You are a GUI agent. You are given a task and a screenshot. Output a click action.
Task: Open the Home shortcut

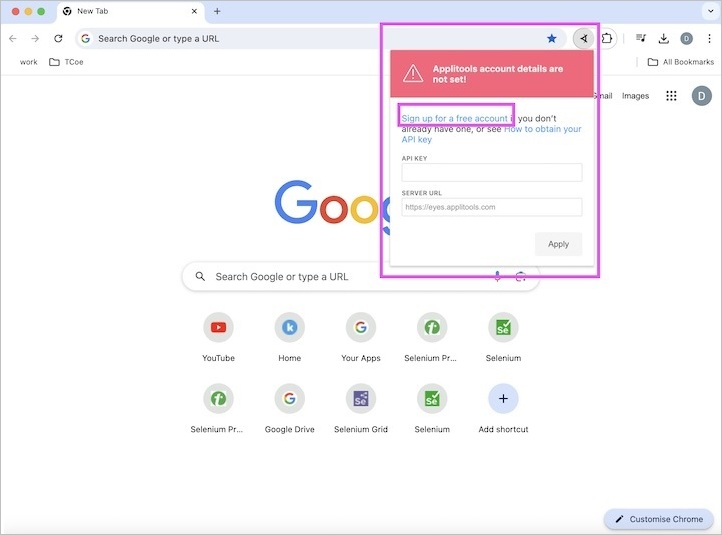click(290, 337)
